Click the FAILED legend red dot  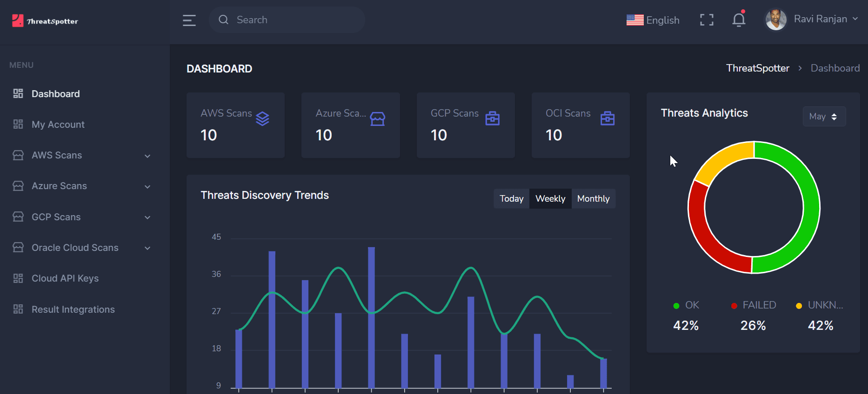pyautogui.click(x=734, y=306)
